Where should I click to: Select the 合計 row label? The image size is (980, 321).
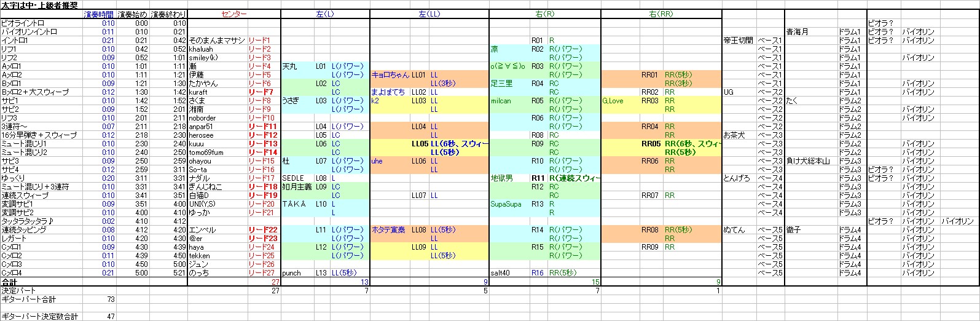42,282
